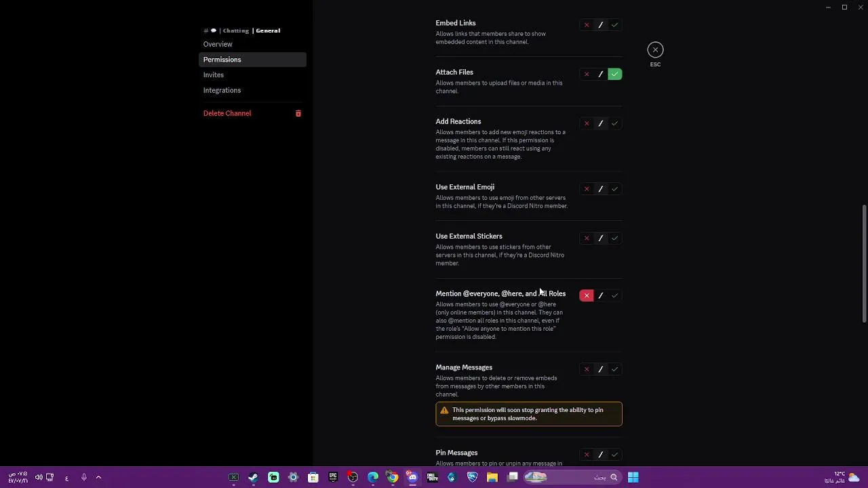Click the red trash can icon
The image size is (868, 488).
298,113
